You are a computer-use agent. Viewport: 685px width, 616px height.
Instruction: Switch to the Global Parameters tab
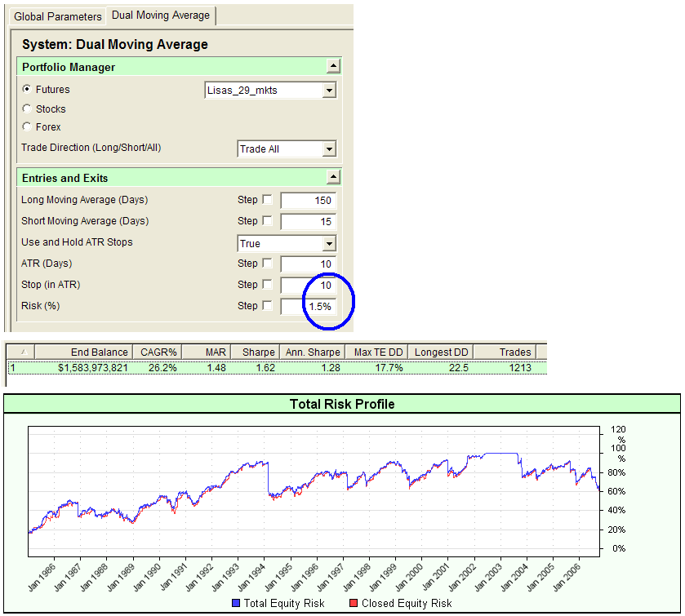57,16
